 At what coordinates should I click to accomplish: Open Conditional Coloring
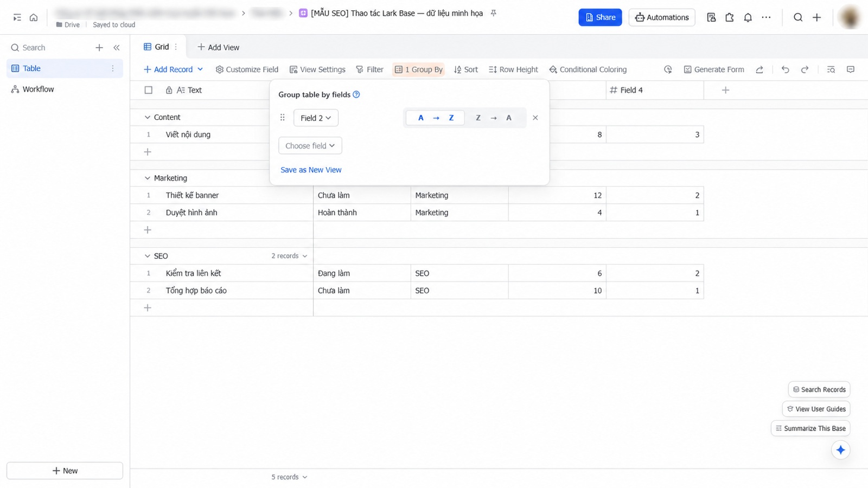coord(588,69)
